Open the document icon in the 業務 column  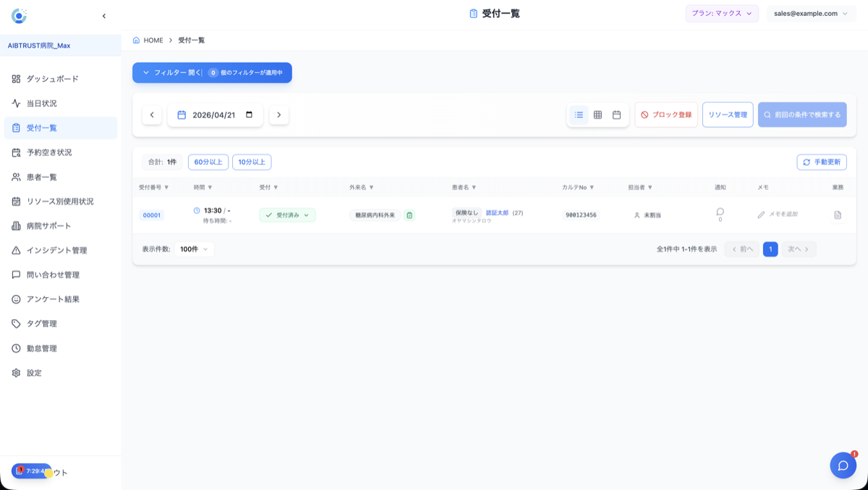pyautogui.click(x=838, y=215)
